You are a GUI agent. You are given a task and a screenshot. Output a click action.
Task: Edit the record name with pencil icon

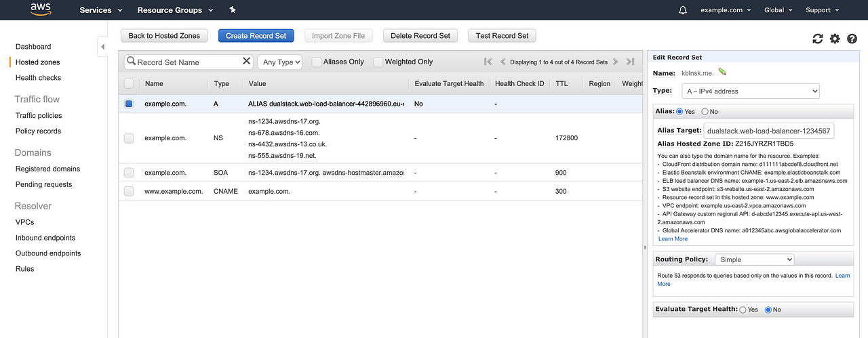[723, 71]
